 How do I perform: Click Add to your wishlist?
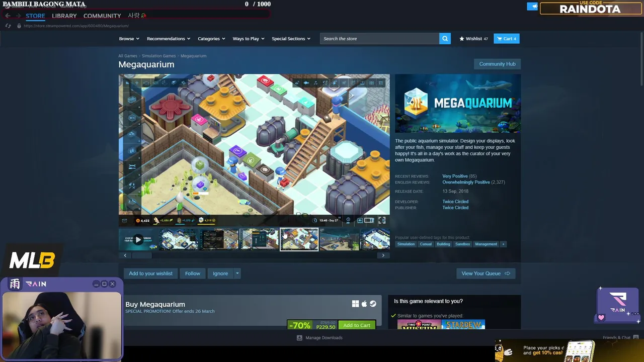[x=150, y=274]
